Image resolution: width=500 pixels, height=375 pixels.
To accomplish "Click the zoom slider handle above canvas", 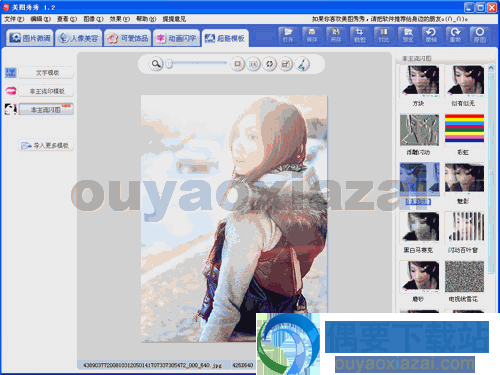I will (169, 64).
